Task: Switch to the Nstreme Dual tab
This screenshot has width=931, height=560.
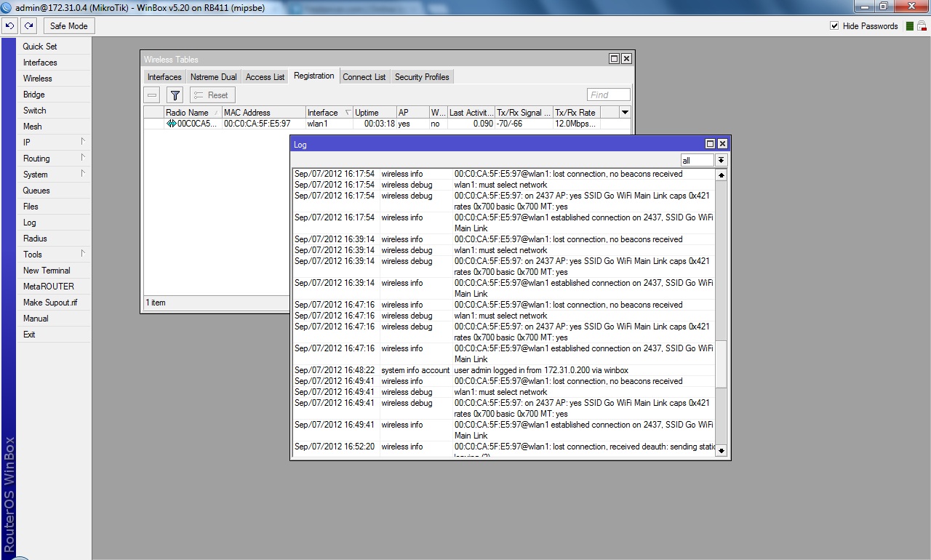Action: [x=214, y=77]
